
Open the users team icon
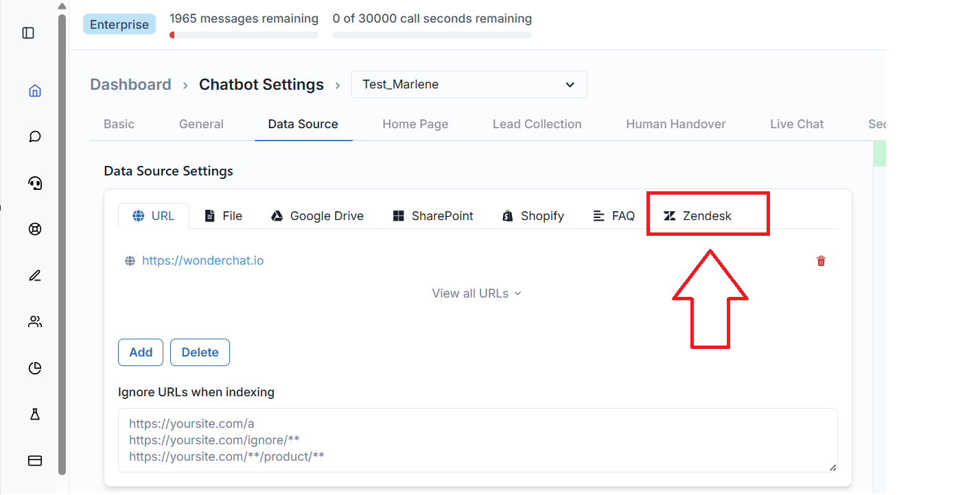[35, 322]
